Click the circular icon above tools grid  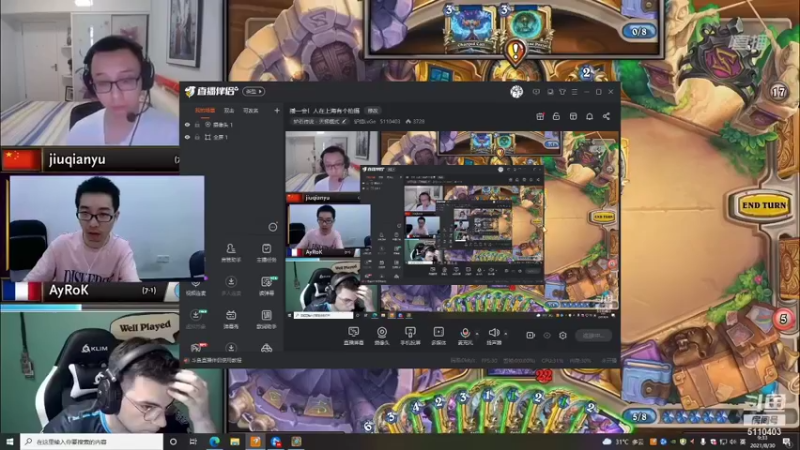tap(273, 227)
